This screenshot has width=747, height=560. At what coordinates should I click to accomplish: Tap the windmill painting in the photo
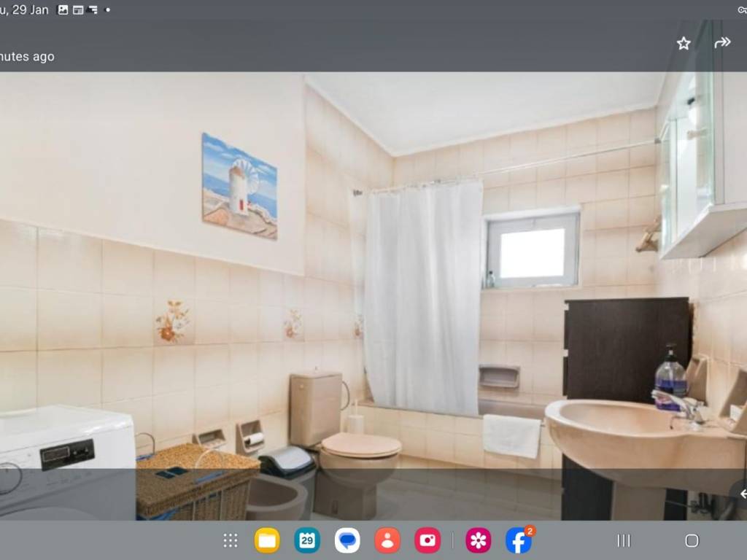(x=239, y=186)
